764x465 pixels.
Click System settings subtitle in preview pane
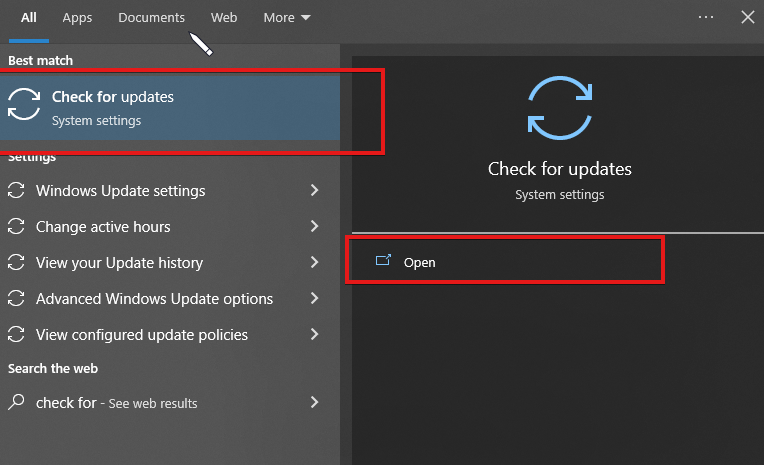click(x=560, y=194)
